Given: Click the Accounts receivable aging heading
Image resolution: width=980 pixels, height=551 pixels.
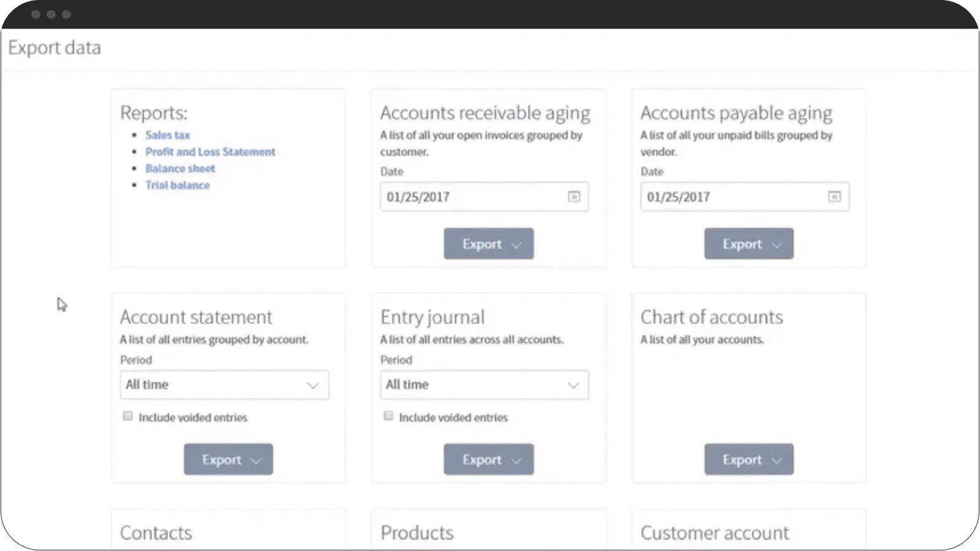Looking at the screenshot, I should click(485, 113).
